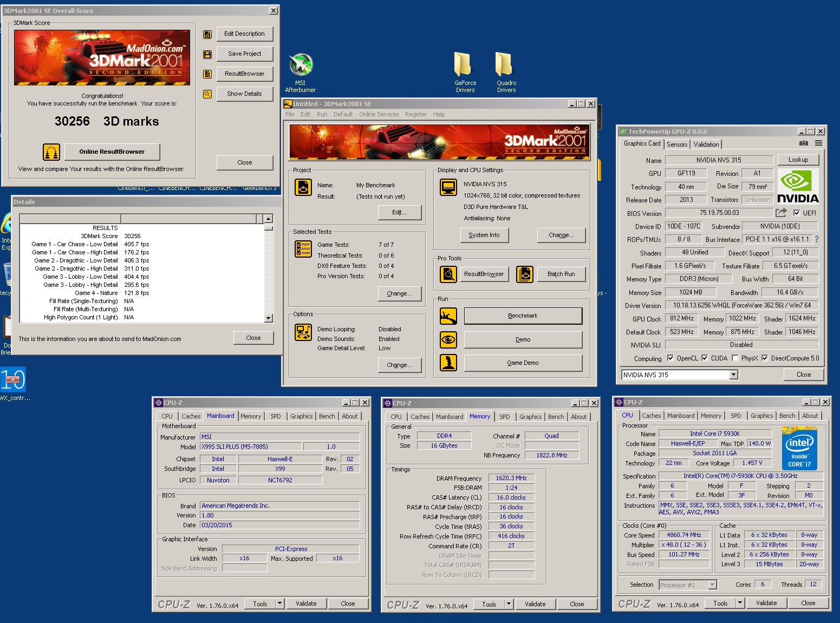Click the Batch Run icon
This screenshot has width=840, height=623.
525,274
